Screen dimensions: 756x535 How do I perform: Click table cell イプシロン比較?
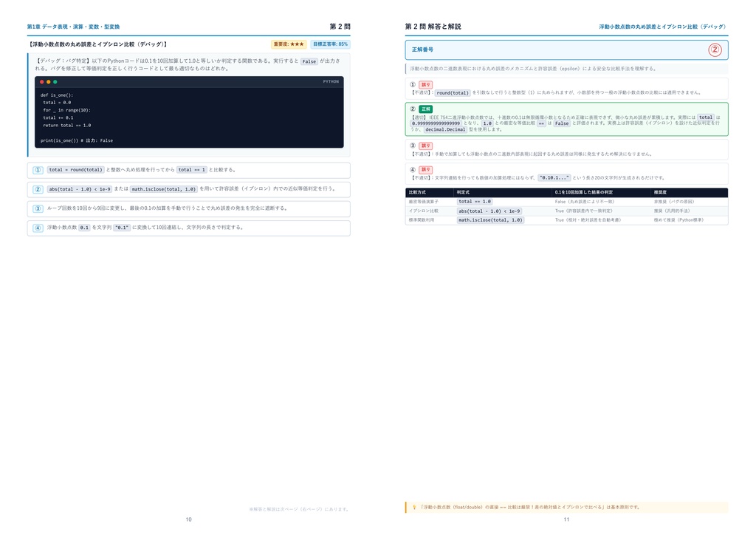[x=423, y=211]
